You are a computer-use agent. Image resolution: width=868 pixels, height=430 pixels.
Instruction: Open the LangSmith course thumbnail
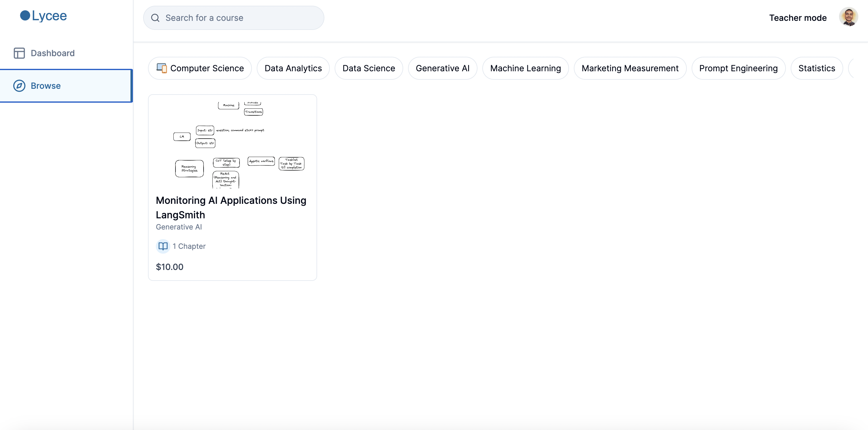[232, 145]
